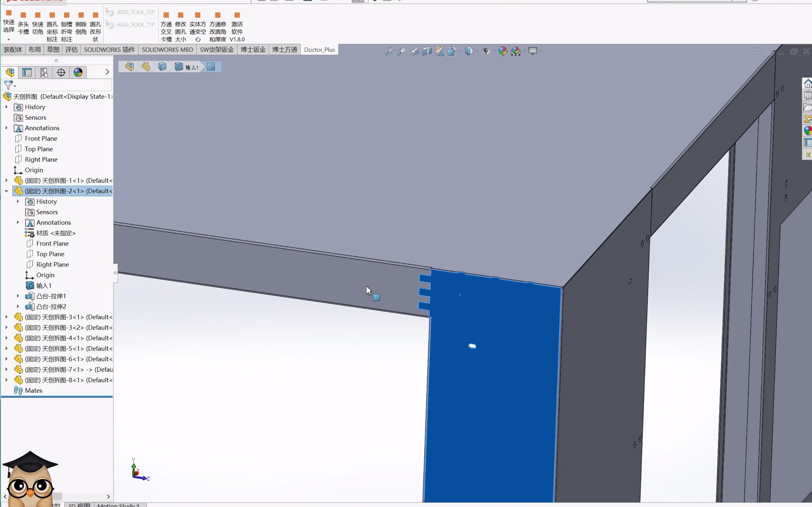Expand 天创拆图-1<1> in the feature tree

[6, 180]
